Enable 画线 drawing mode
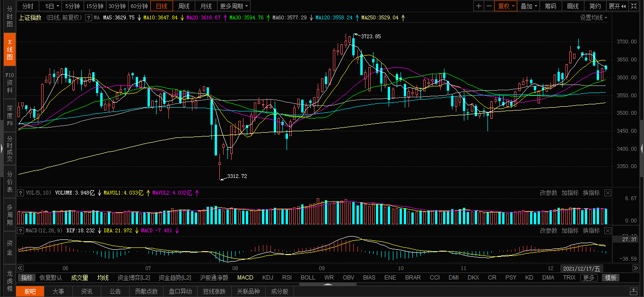The height and width of the screenshot is (297, 644). tap(573, 6)
